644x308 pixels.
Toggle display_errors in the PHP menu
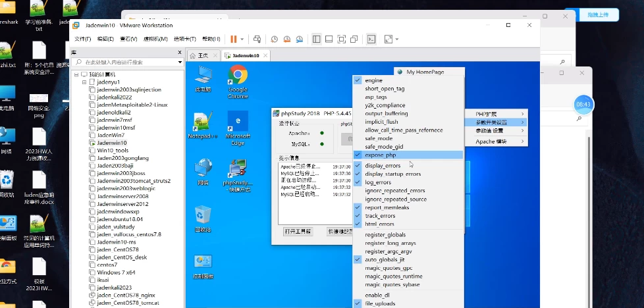(383, 166)
